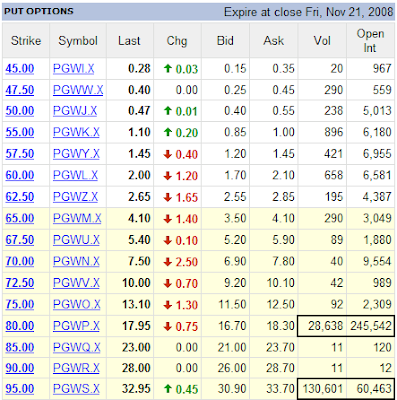The height and width of the screenshot is (400, 397).
Task: Click the Strike column header
Action: pos(26,41)
